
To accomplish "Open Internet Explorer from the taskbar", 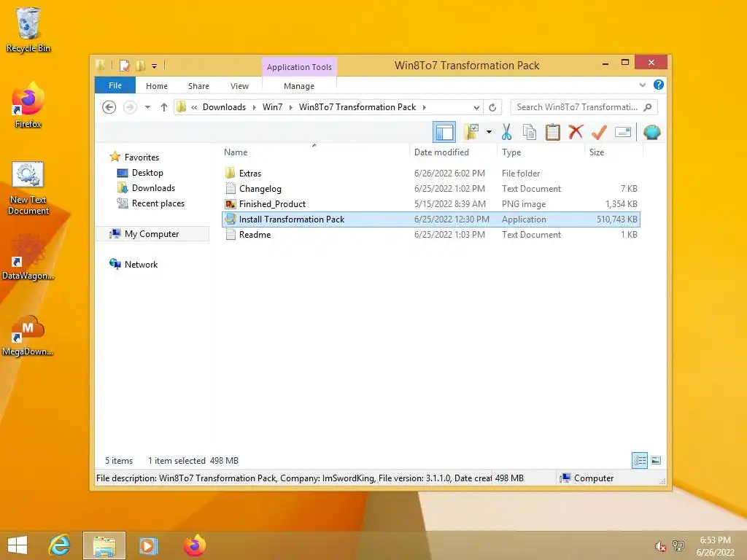I will 60,545.
